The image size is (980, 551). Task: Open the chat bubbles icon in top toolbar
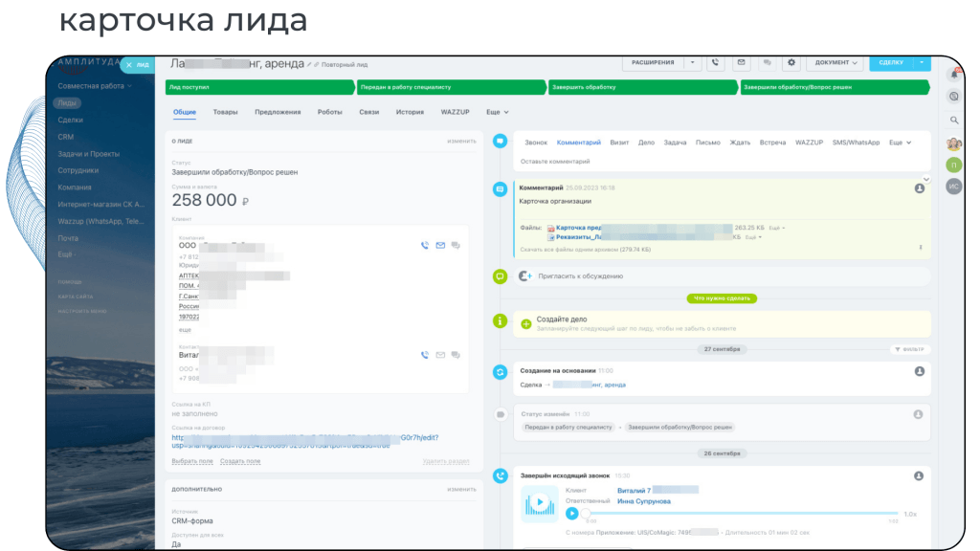[x=767, y=62]
